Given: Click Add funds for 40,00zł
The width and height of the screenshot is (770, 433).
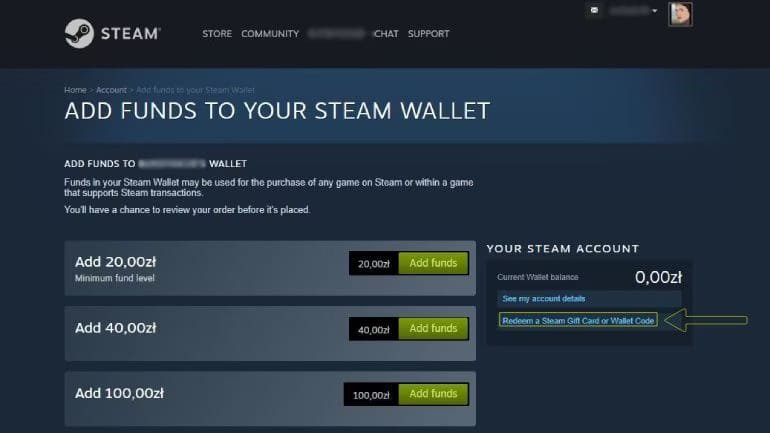Looking at the screenshot, I should (x=433, y=328).
